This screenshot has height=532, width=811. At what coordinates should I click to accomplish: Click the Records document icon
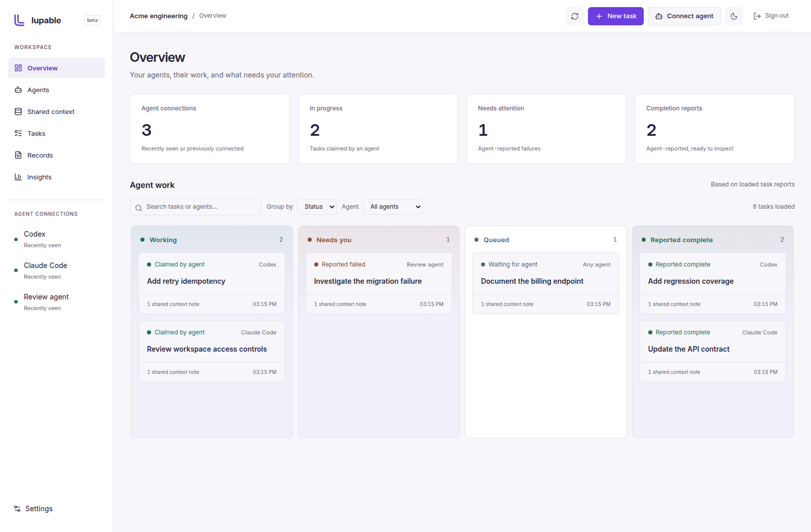point(18,155)
